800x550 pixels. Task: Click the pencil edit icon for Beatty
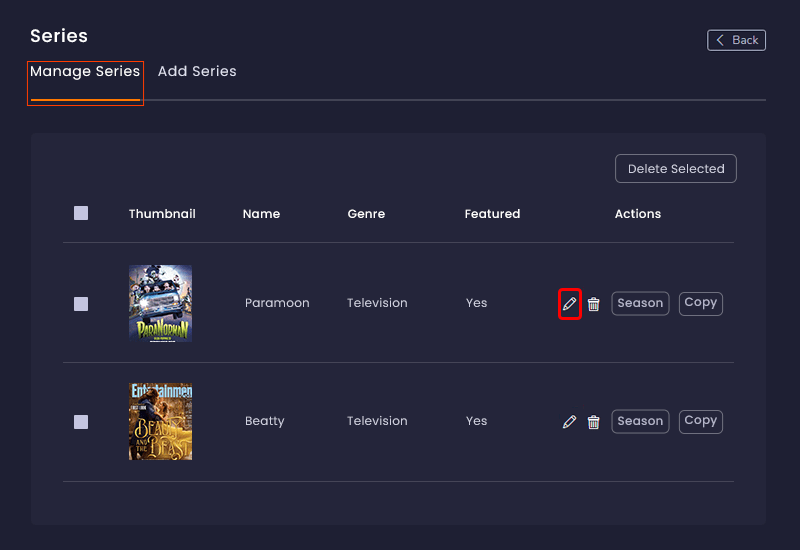pyautogui.click(x=569, y=422)
